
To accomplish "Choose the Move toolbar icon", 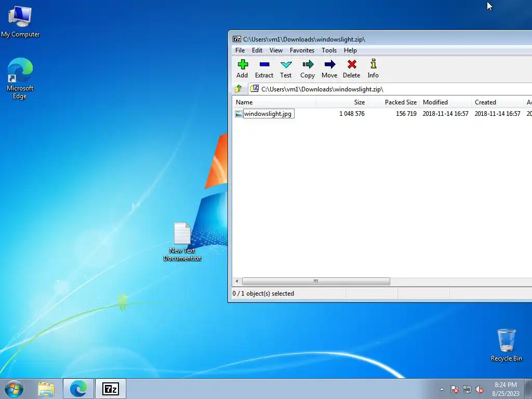I will 329,69.
